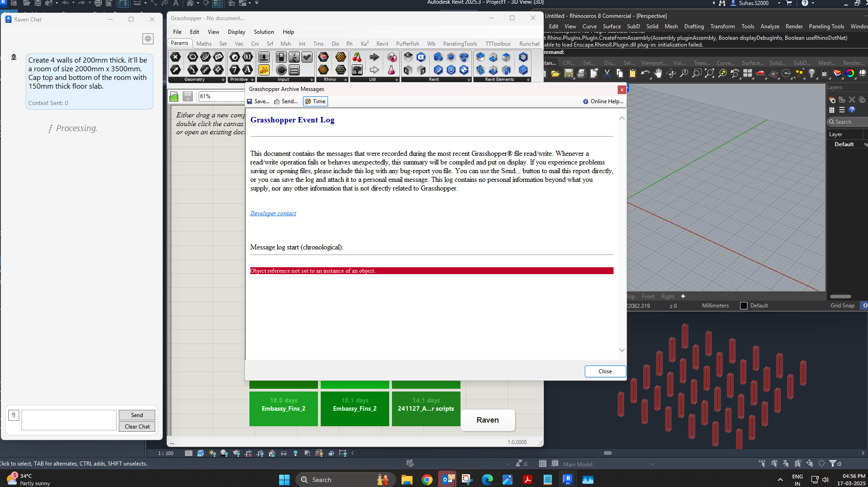This screenshot has width=868, height=487.
Task: Expand the Default layer chevron
Action: coord(865,144)
